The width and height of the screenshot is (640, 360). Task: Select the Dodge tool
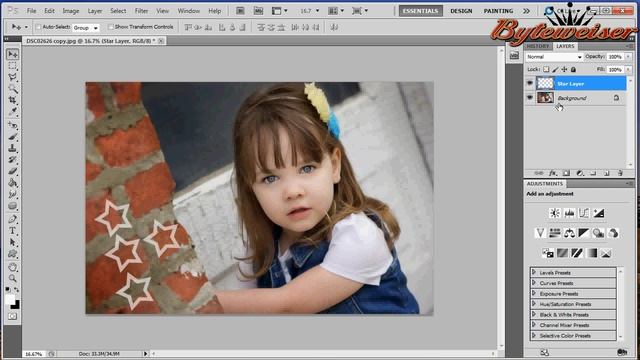tap(13, 205)
